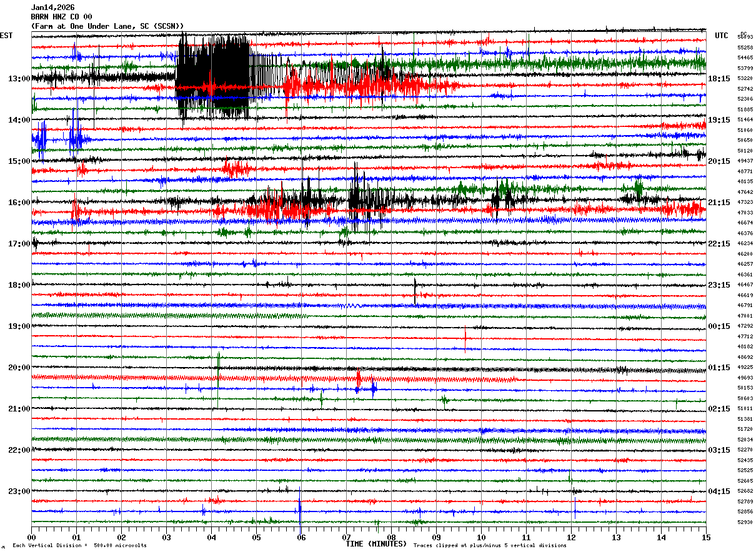756x554 pixels.
Task: Click the DC offset value "52930"
Action: point(745,522)
